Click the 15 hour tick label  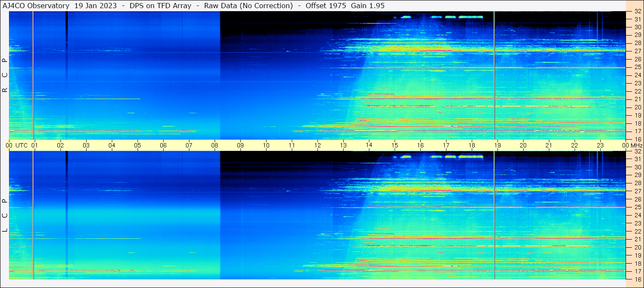(x=395, y=145)
